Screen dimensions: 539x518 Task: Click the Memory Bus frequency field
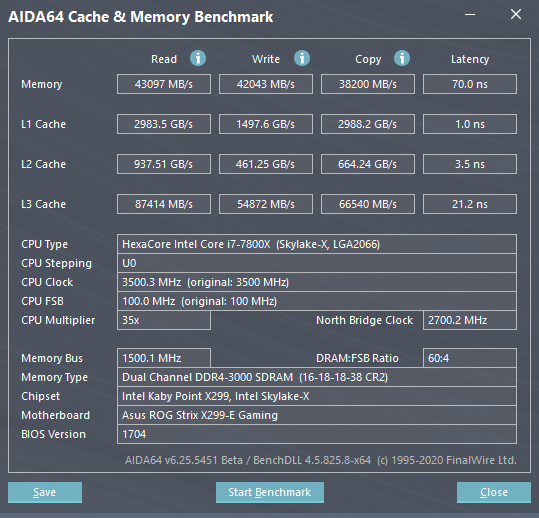tap(164, 358)
